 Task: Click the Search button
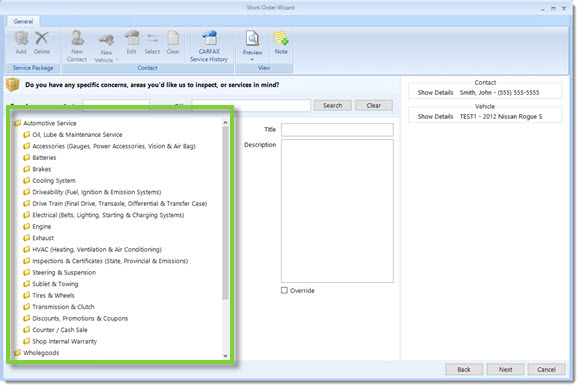[x=333, y=105]
